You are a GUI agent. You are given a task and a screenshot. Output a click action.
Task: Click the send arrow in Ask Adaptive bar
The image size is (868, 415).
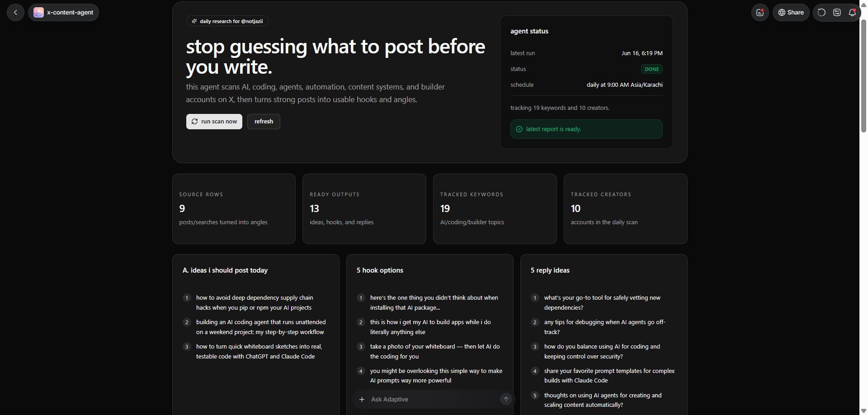pos(506,399)
